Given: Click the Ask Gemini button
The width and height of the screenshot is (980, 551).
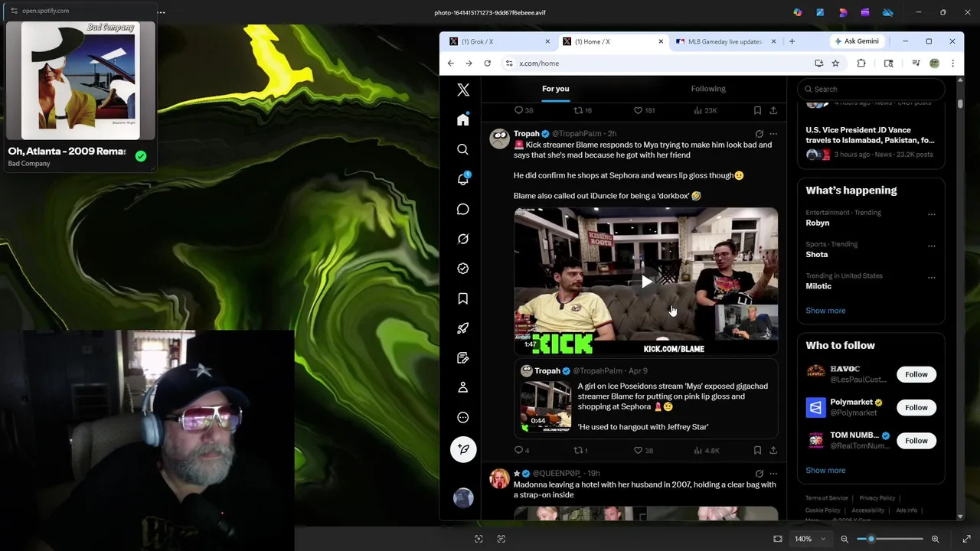Looking at the screenshot, I should [857, 41].
